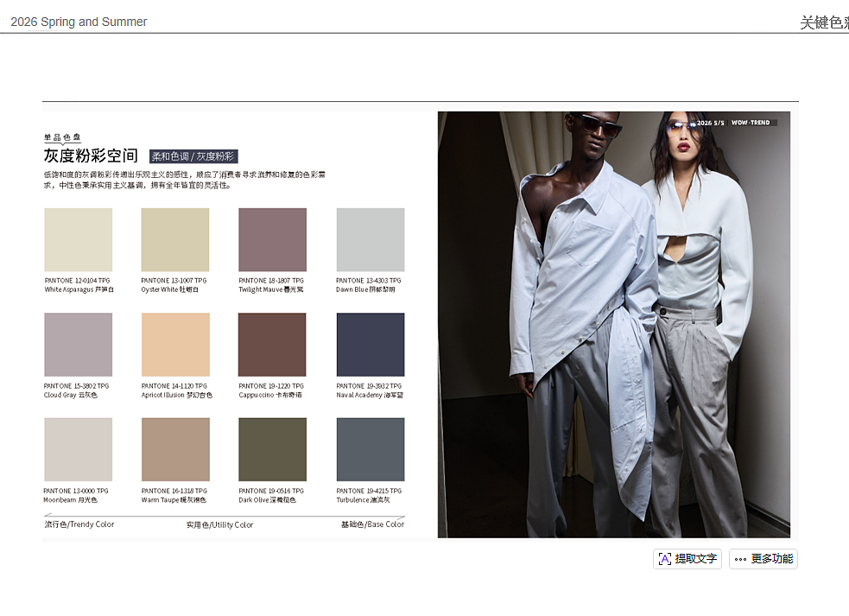The width and height of the screenshot is (849, 616).
Task: Click the 关键色 title at top right
Action: point(824,22)
